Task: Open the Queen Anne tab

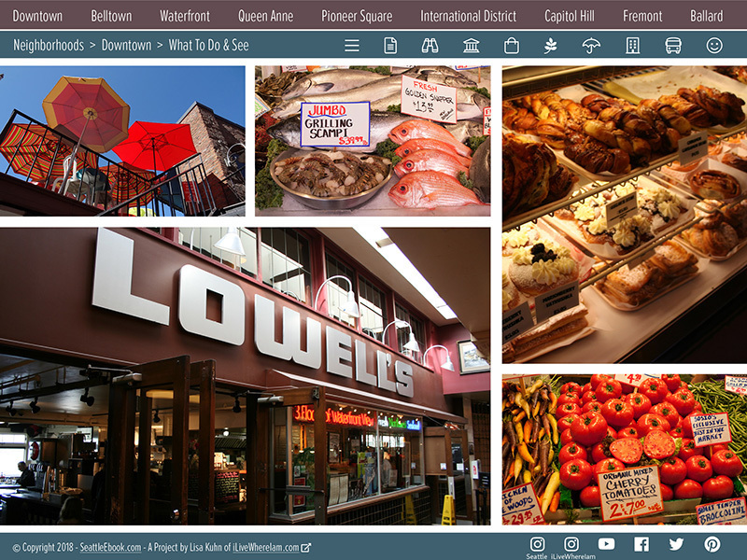Action: click(266, 16)
